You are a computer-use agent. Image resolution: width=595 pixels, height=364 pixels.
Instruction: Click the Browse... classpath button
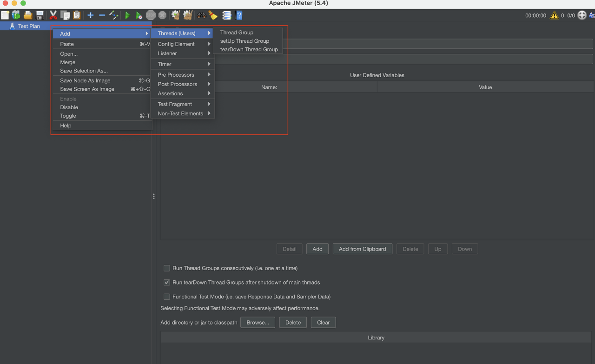pyautogui.click(x=258, y=323)
